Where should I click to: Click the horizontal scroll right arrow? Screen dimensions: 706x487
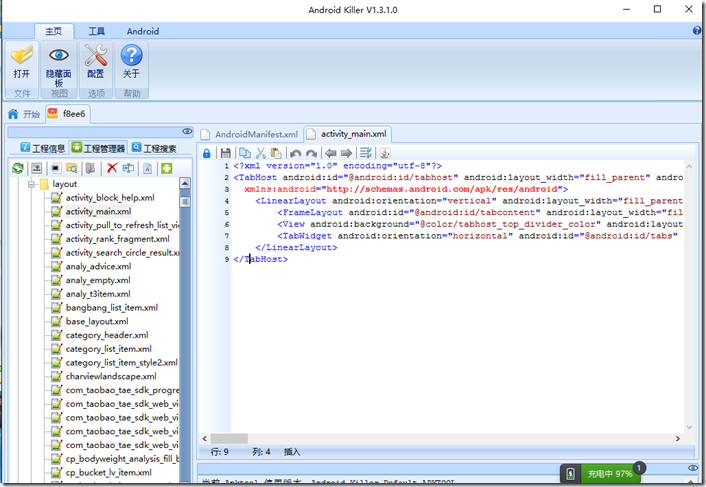coord(678,438)
